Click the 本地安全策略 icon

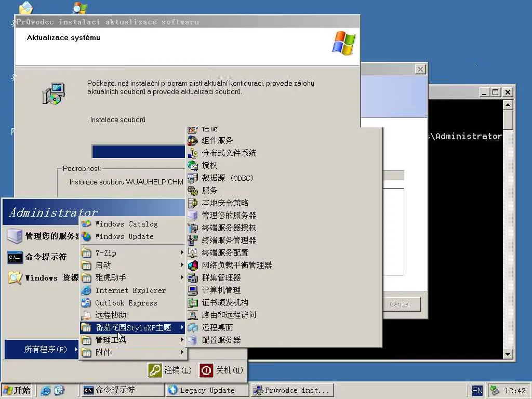pyautogui.click(x=193, y=203)
